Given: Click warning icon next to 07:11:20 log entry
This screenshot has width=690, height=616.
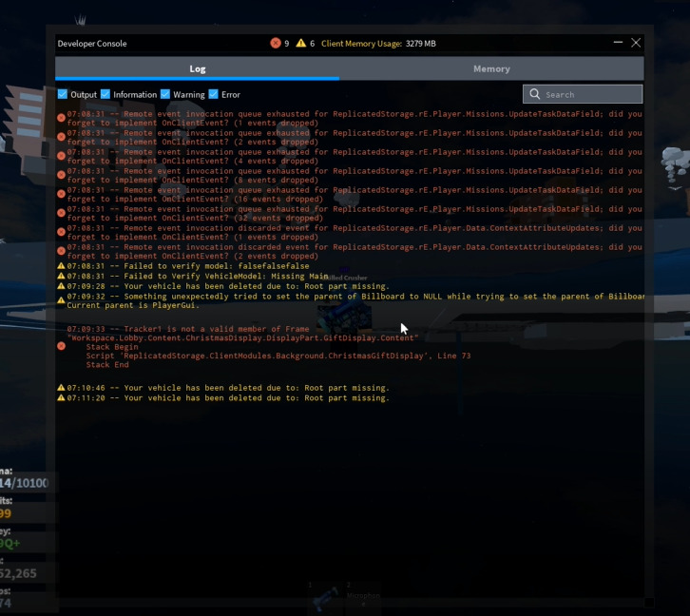Looking at the screenshot, I should coord(62,398).
